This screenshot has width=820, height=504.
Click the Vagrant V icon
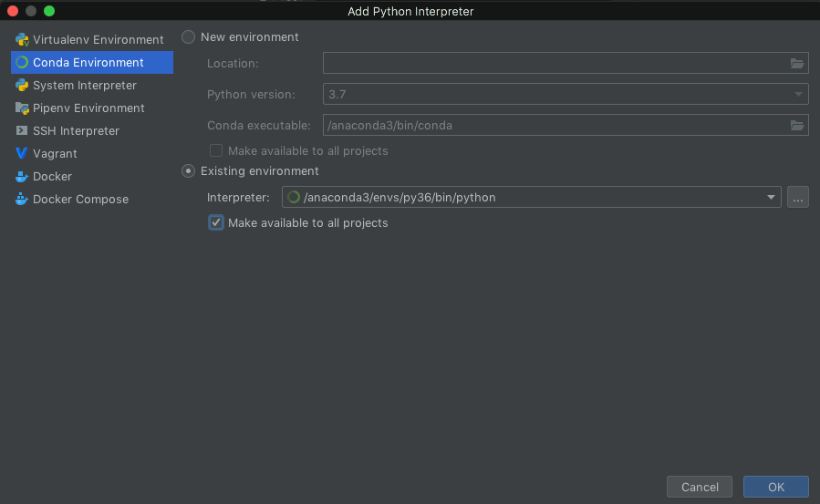[22, 153]
